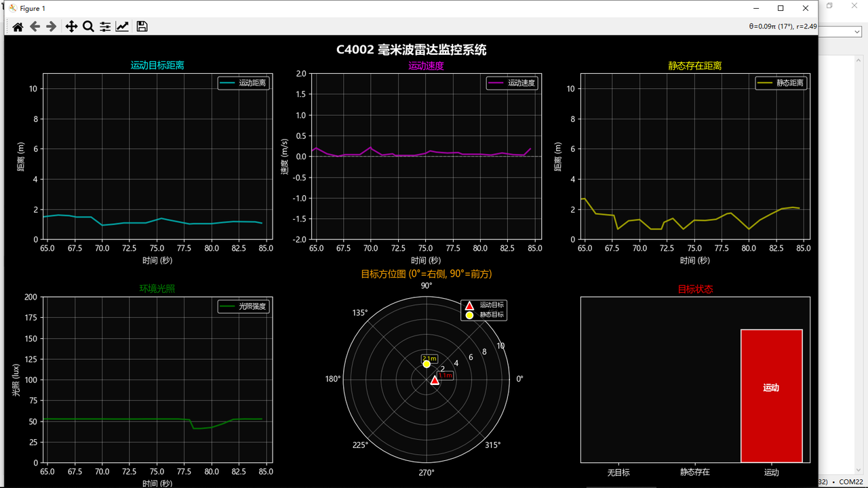
Task: Click the 无目标 category label
Action: click(618, 472)
